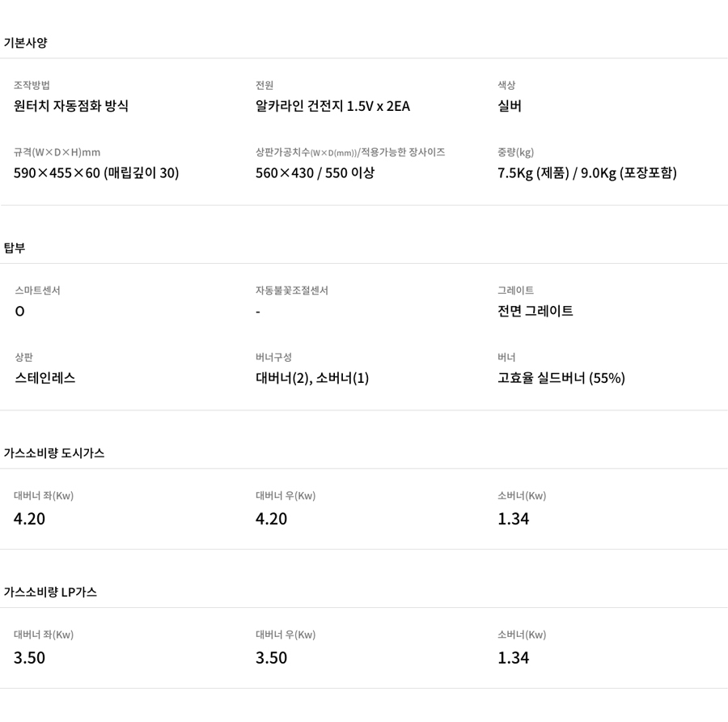Click the 가스소비량 도시가스 heading
The width and height of the screenshot is (728, 722).
(x=54, y=453)
